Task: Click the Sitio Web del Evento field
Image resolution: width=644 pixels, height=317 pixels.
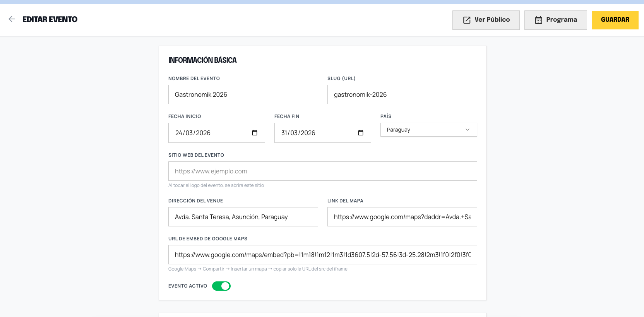Action: (x=323, y=171)
